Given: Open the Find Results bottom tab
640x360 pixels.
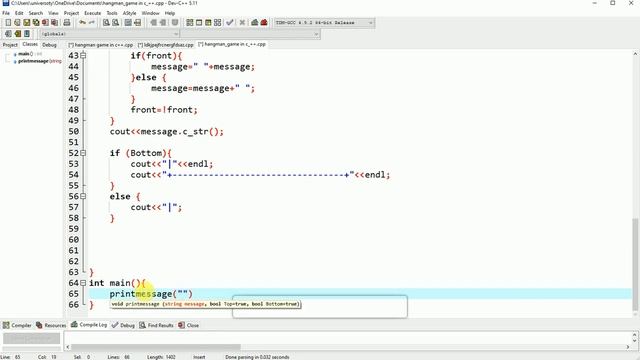Looking at the screenshot, I should point(156,325).
